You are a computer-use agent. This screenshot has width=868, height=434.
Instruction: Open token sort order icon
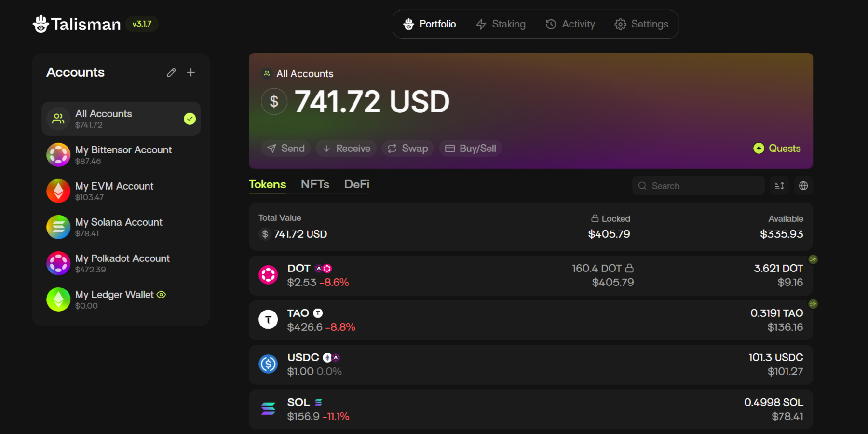779,186
